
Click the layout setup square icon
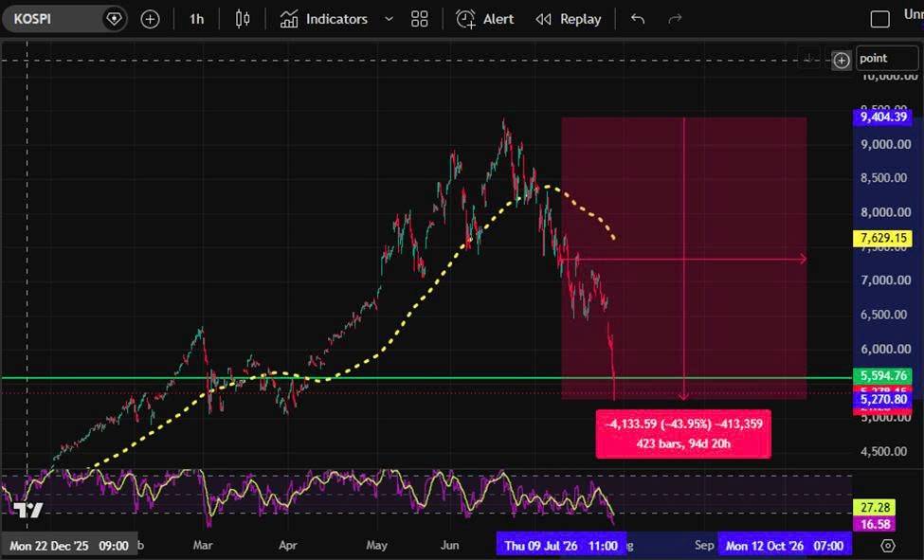tap(879, 20)
